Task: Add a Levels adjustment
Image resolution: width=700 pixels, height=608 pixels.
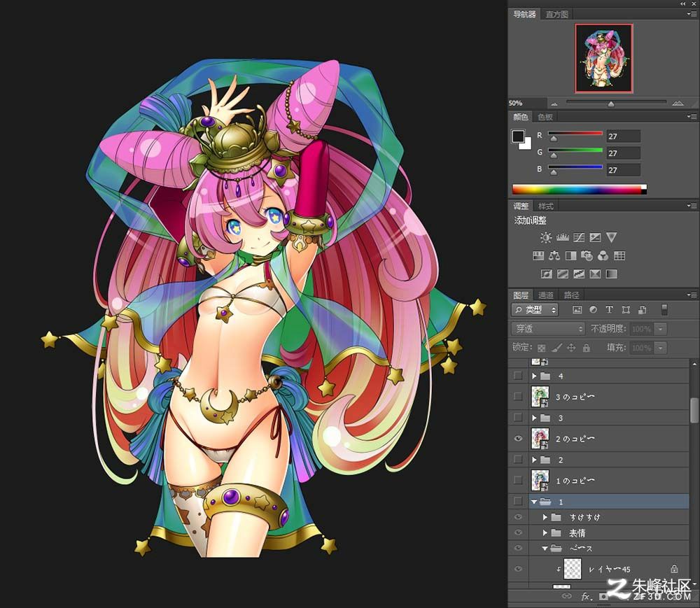Action: pyautogui.click(x=563, y=237)
